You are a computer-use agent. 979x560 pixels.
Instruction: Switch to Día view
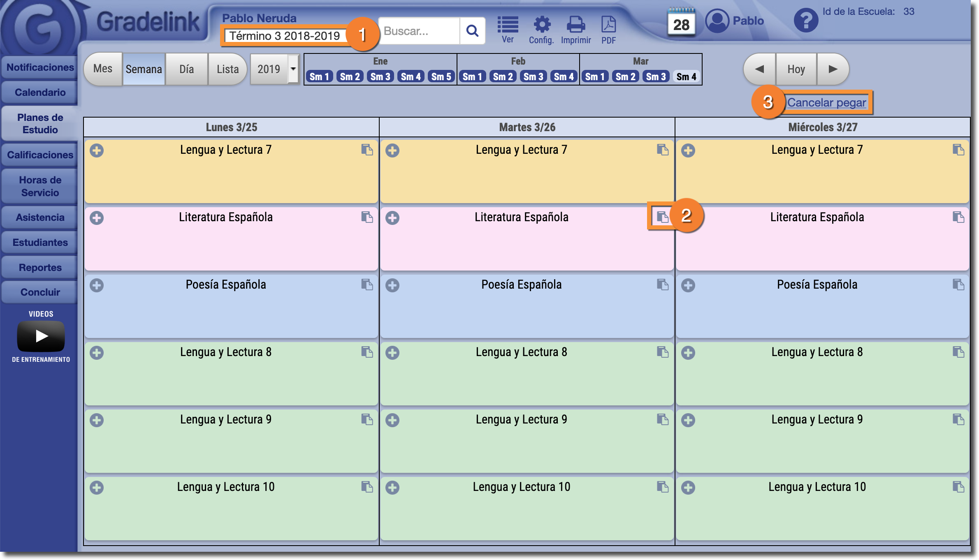pos(186,69)
